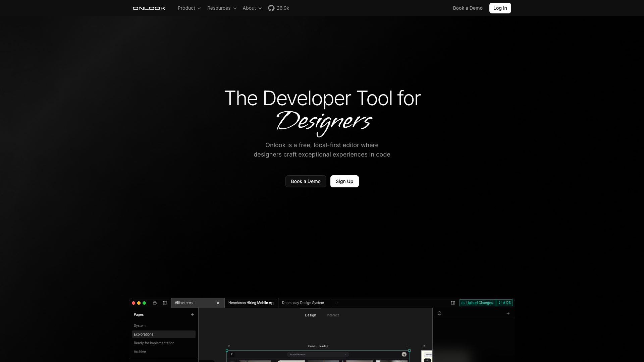The height and width of the screenshot is (362, 644).
Task: Add a new tab with the plus icon
Action: click(337, 303)
